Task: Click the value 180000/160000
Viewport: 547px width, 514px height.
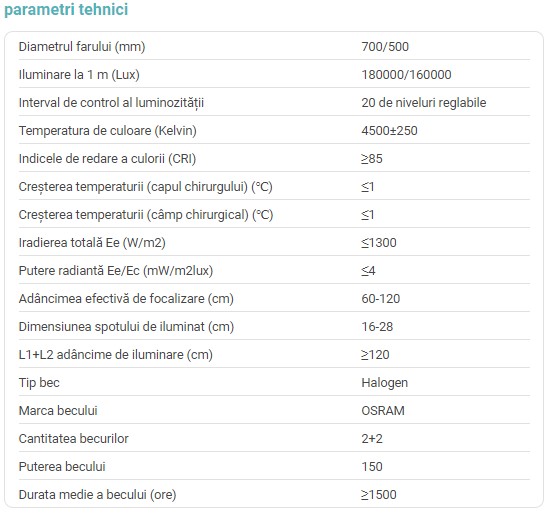Action: (x=406, y=75)
